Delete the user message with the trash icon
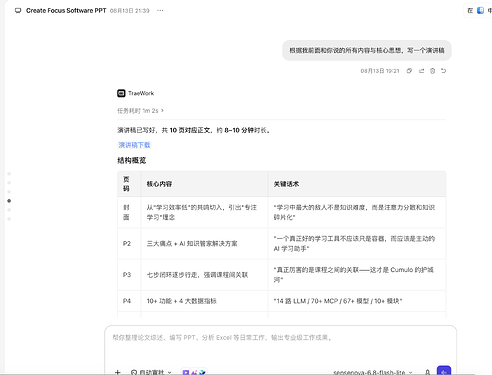The height and width of the screenshot is (375, 492). pyautogui.click(x=432, y=71)
